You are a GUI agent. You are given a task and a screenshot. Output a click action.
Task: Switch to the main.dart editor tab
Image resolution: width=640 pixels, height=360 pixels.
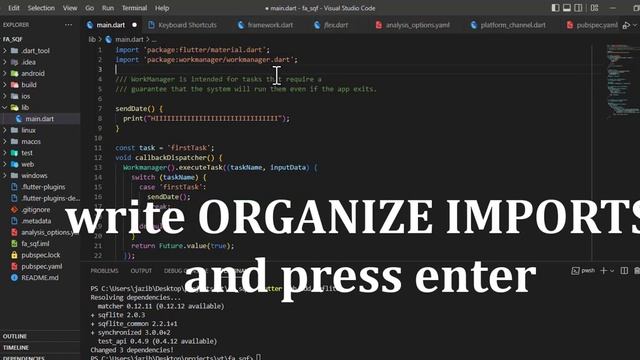[x=111, y=25]
